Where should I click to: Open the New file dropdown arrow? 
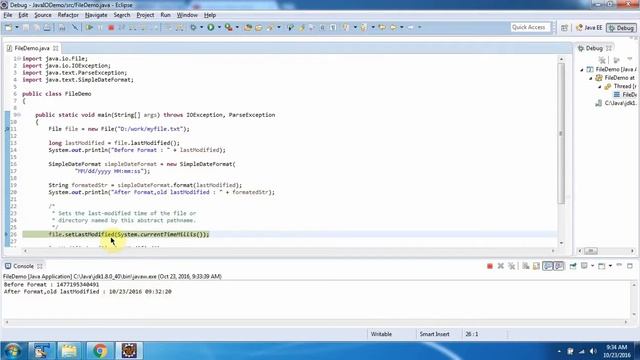[x=17, y=27]
